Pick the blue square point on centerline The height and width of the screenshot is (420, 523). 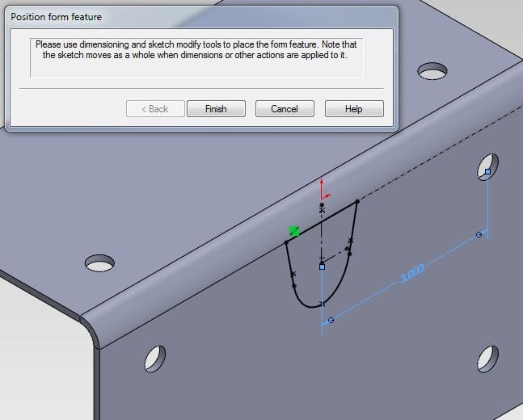click(322, 267)
